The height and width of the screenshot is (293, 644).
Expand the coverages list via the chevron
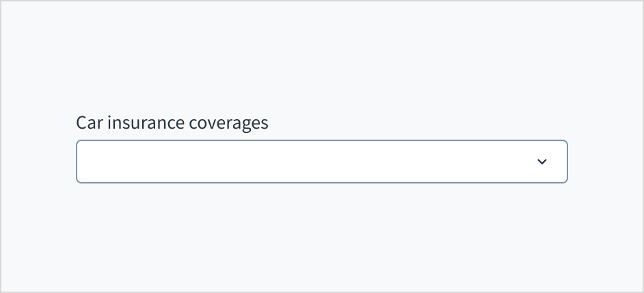tap(542, 162)
